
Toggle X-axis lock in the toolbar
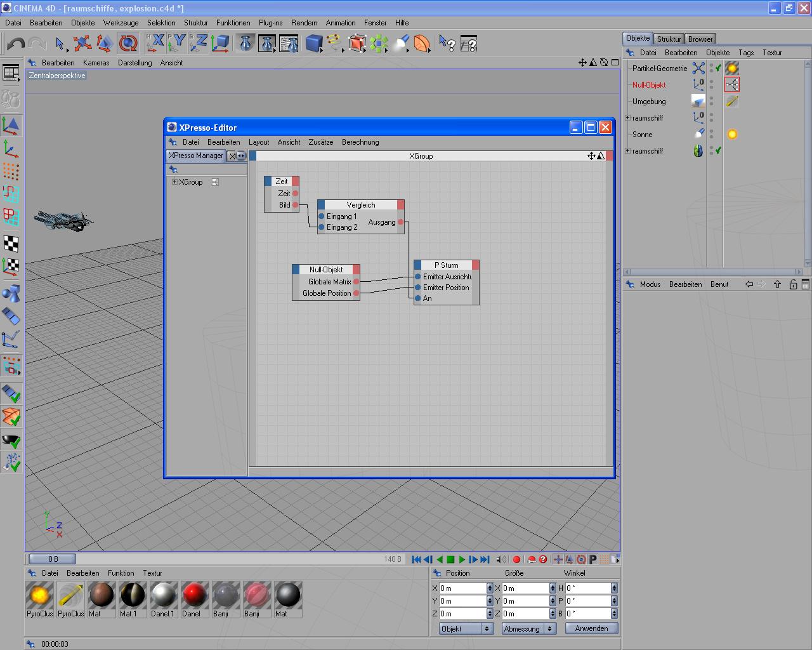(x=155, y=43)
